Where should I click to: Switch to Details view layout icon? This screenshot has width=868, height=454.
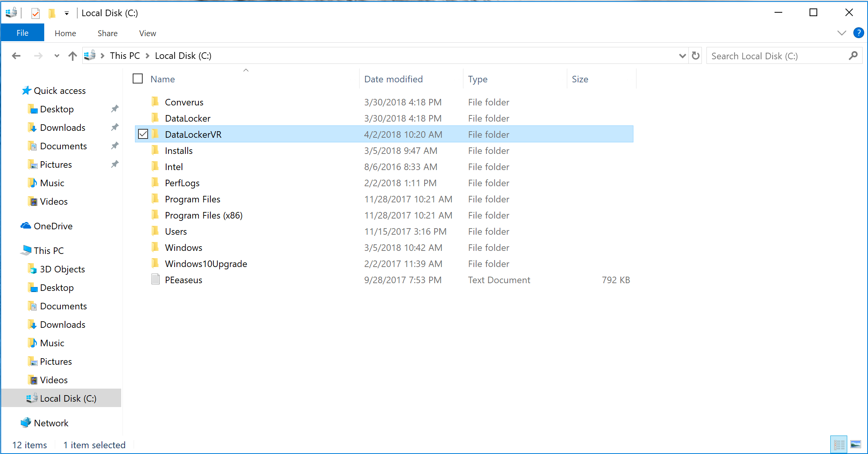839,445
